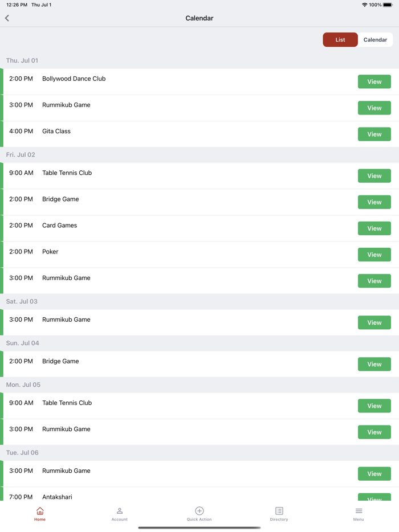Switch to Calendar view toggle
This screenshot has height=532, width=399.
[x=375, y=40]
